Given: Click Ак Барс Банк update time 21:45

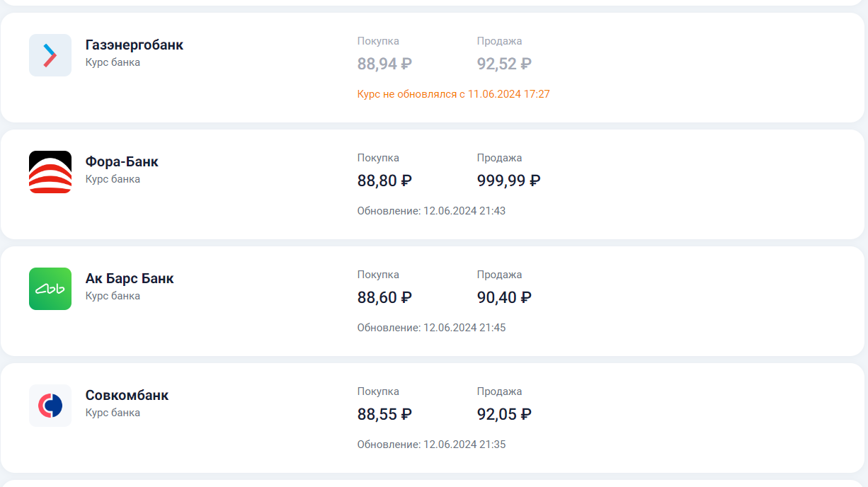Looking at the screenshot, I should pyautogui.click(x=431, y=328).
